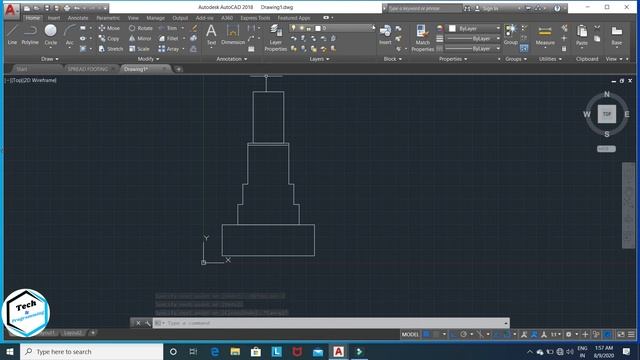Toggle grid display in status bar
This screenshot has height=360, width=640.
(426, 334)
